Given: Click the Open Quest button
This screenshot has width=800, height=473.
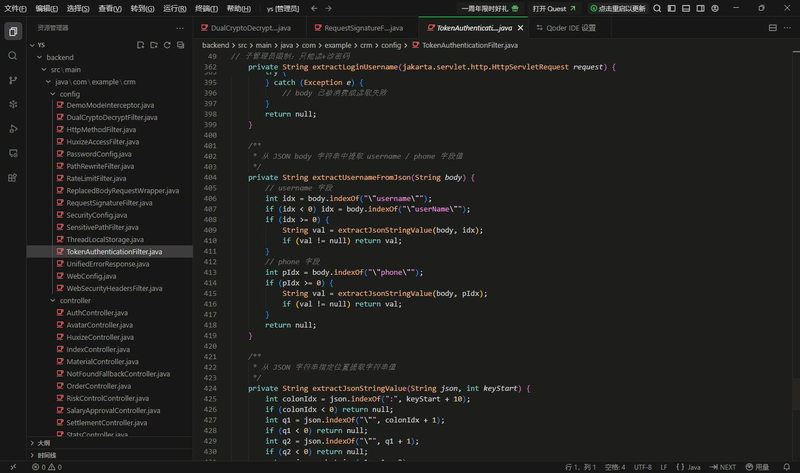Looking at the screenshot, I should [x=554, y=8].
